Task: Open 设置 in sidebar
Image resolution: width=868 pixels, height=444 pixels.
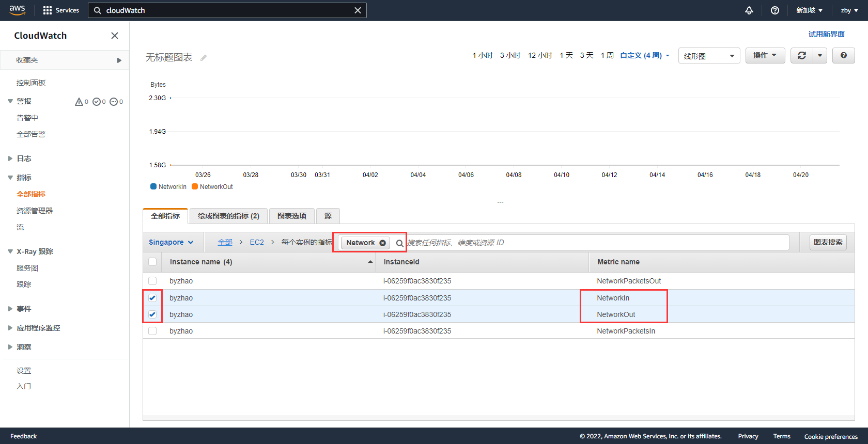Action: [24, 371]
